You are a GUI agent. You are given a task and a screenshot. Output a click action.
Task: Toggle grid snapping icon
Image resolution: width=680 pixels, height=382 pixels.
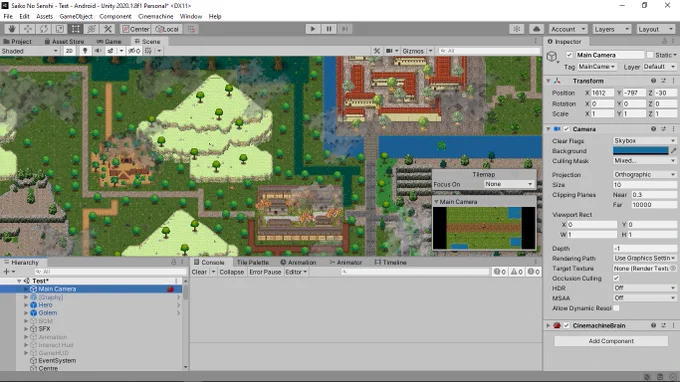(x=191, y=29)
